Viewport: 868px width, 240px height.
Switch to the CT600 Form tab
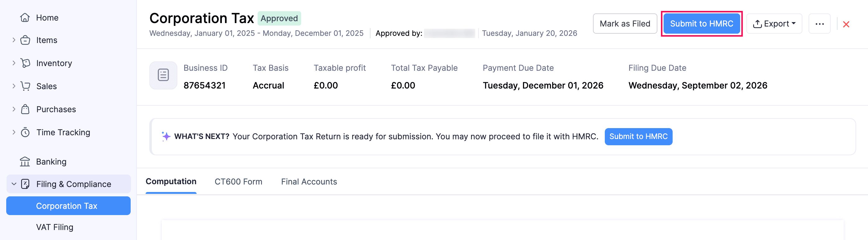coord(238,182)
